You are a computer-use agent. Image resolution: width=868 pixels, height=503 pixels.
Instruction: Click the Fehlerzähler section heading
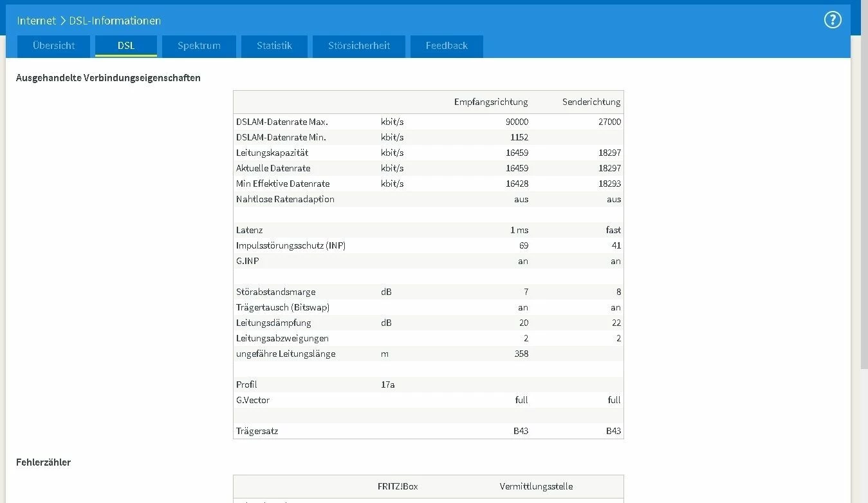pos(43,462)
